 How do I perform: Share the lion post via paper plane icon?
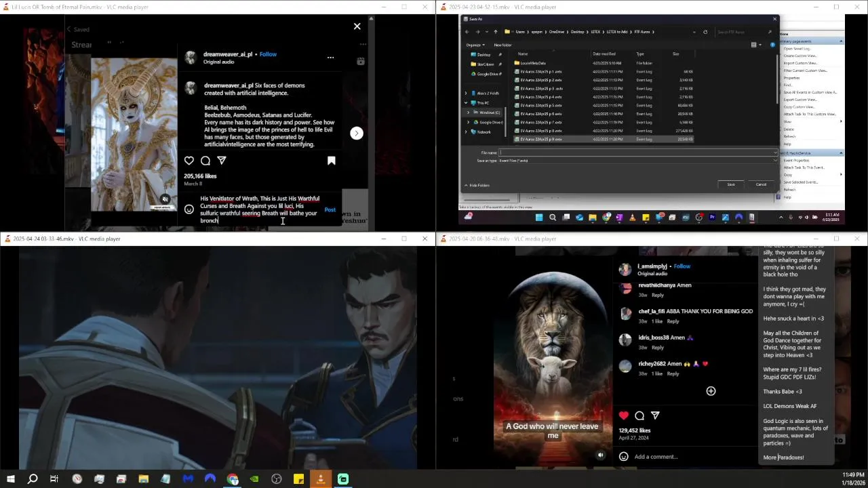point(655,415)
